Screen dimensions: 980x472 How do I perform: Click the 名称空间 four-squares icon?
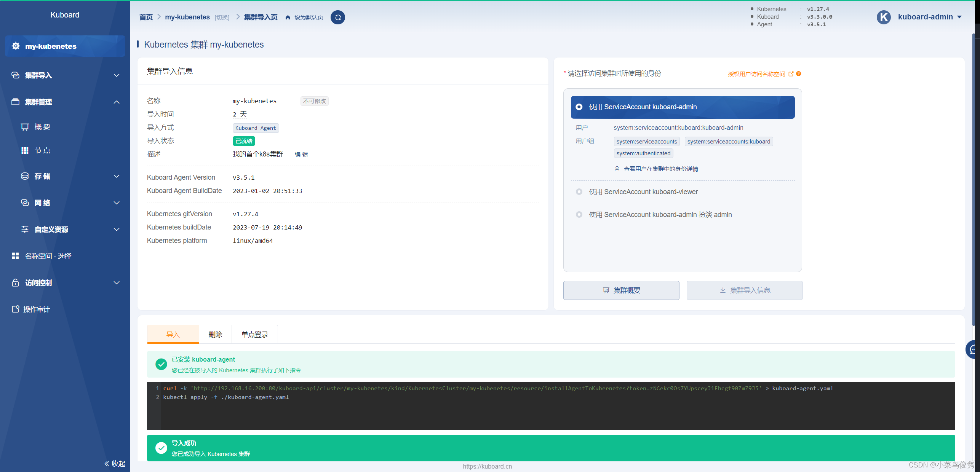click(x=15, y=256)
